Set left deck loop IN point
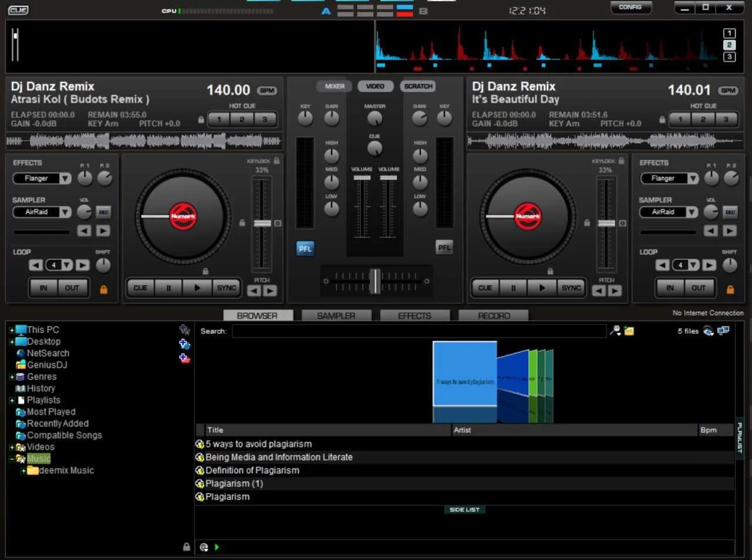This screenshot has height=560, width=752. pos(43,288)
